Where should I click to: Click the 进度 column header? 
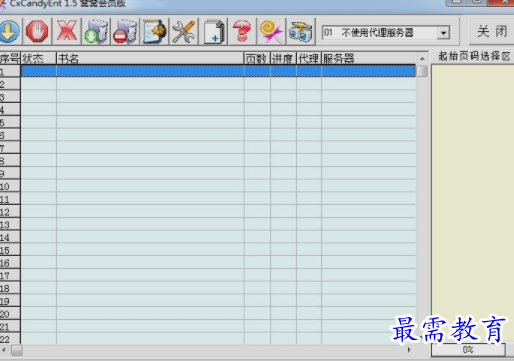point(283,59)
